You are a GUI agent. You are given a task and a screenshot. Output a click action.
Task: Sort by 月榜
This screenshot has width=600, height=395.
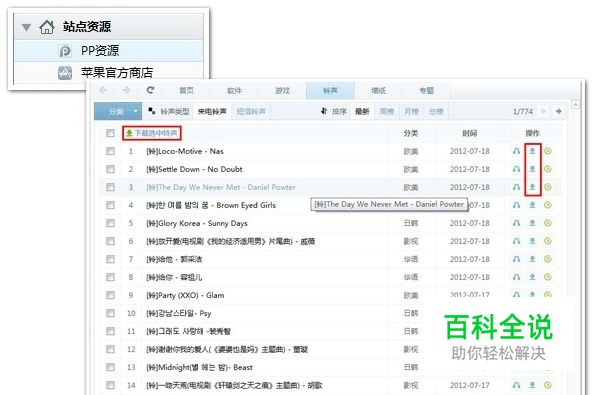coord(411,111)
